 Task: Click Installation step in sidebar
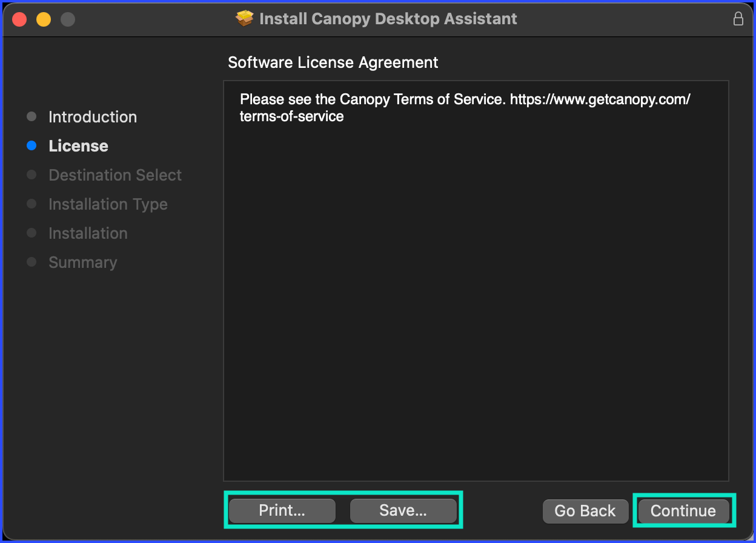[x=88, y=233]
